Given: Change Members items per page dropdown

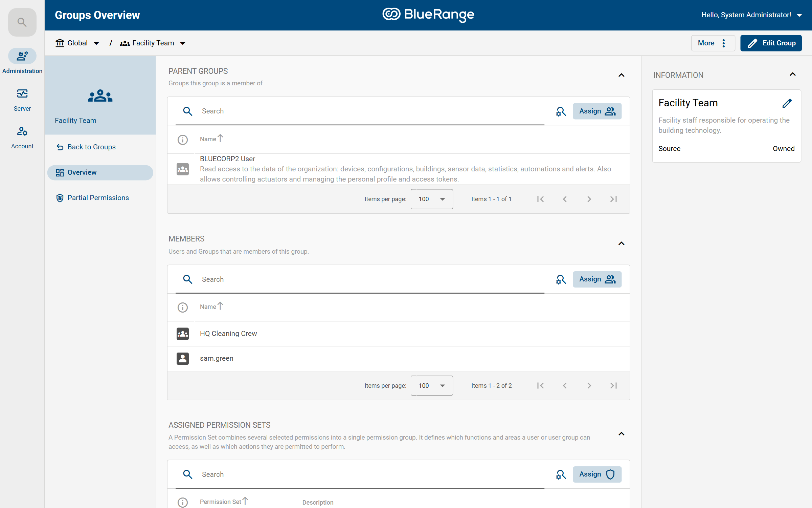Looking at the screenshot, I should coord(432,386).
